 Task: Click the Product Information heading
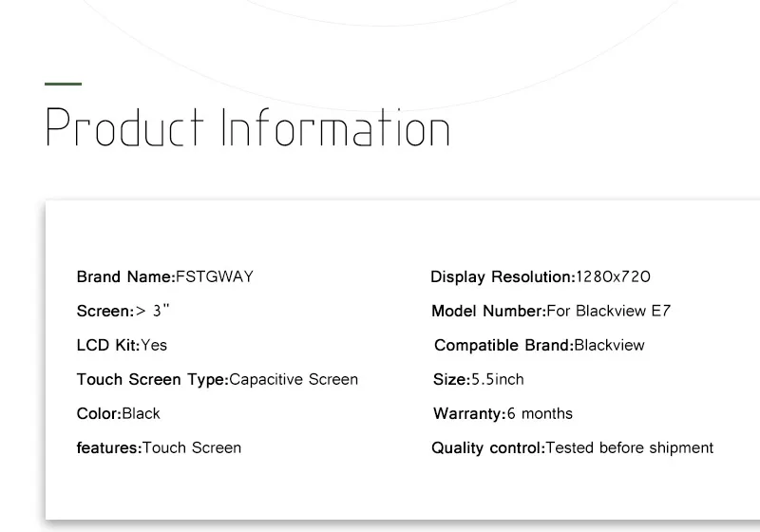click(x=248, y=127)
